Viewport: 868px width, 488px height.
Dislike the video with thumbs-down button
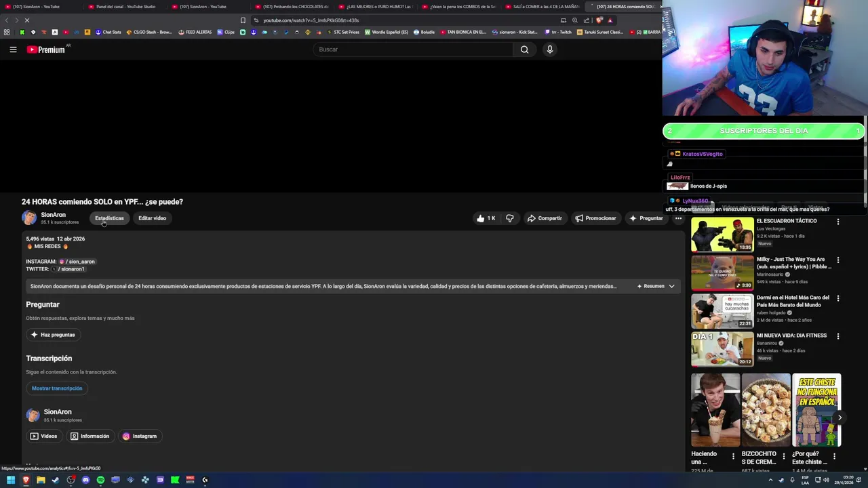click(x=510, y=218)
